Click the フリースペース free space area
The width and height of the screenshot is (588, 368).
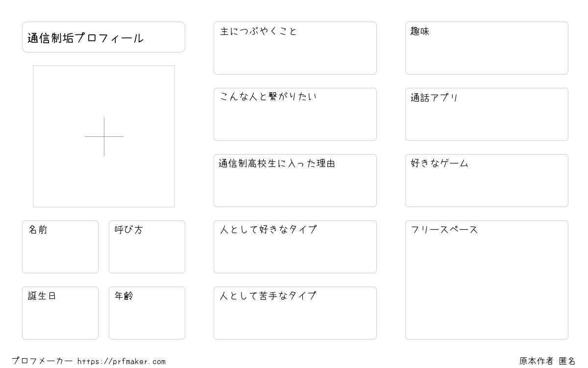pos(487,280)
